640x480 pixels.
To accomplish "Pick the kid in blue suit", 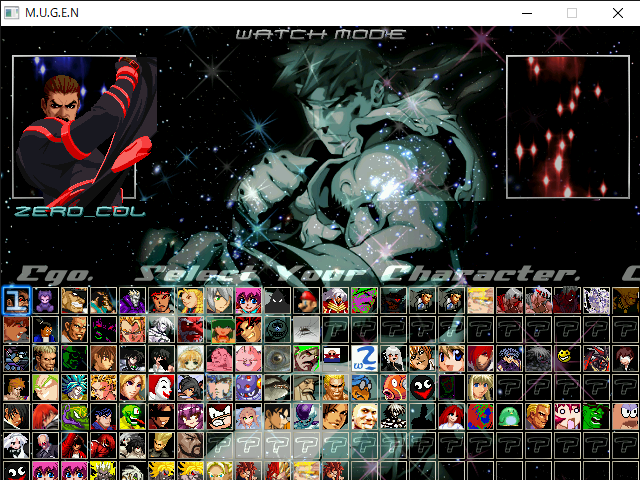I will pos(45,330).
